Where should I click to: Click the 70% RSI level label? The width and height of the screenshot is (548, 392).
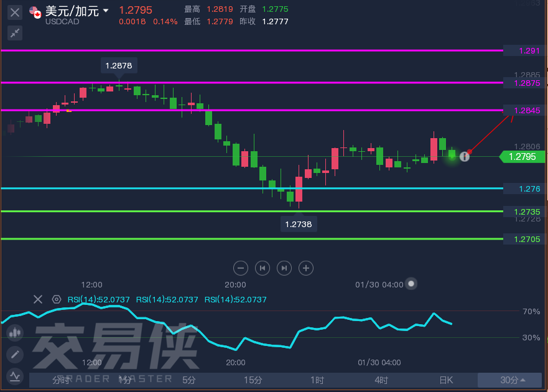tap(531, 311)
